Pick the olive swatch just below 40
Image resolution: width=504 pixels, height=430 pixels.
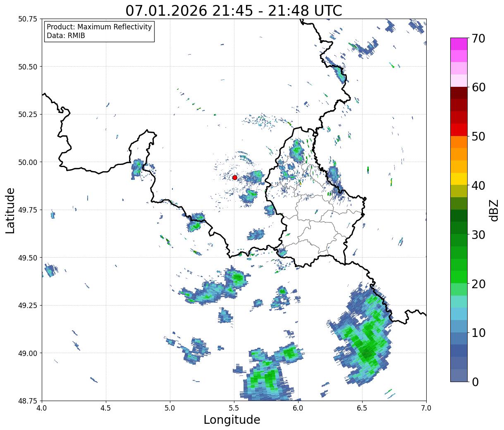click(459, 191)
